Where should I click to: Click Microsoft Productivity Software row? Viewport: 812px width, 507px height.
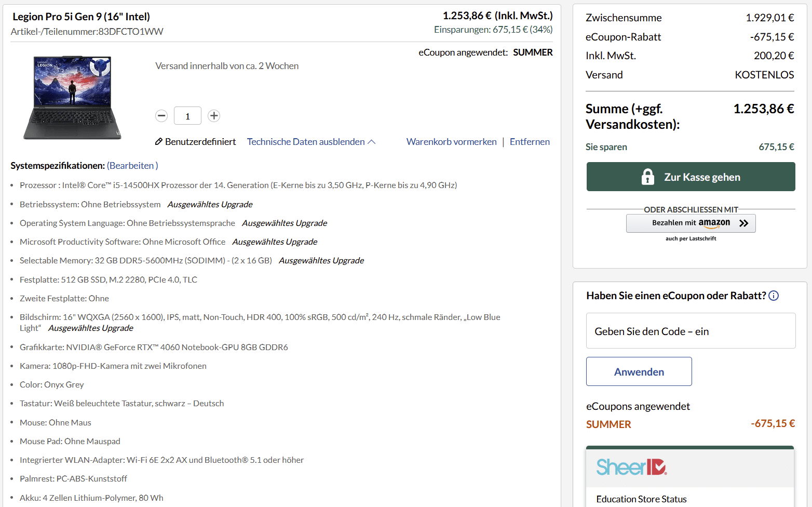point(168,242)
